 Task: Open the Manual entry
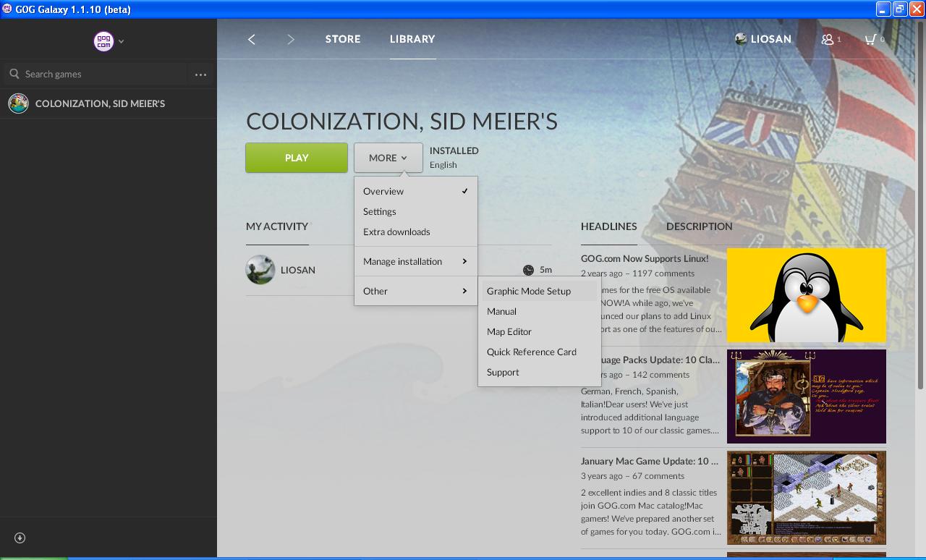click(x=539, y=311)
